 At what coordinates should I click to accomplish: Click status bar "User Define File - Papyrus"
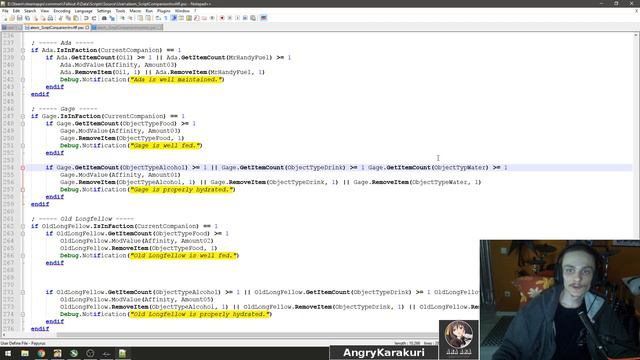click(x=23, y=343)
